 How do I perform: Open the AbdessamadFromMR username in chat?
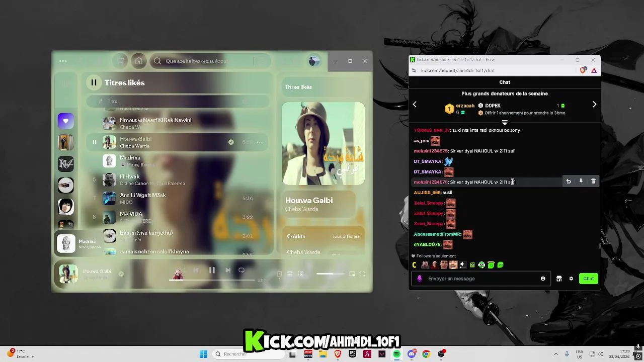coord(437,234)
